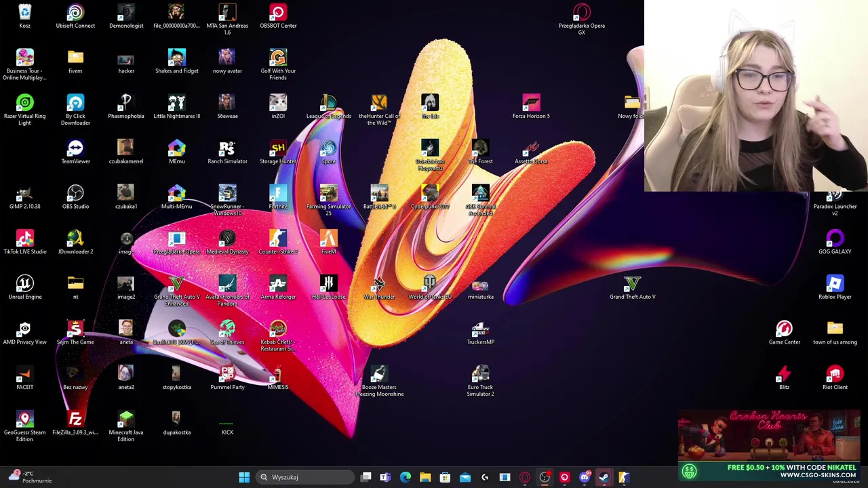868x488 pixels.
Task: Open the Kosz recycle bin icon
Action: click(x=24, y=17)
